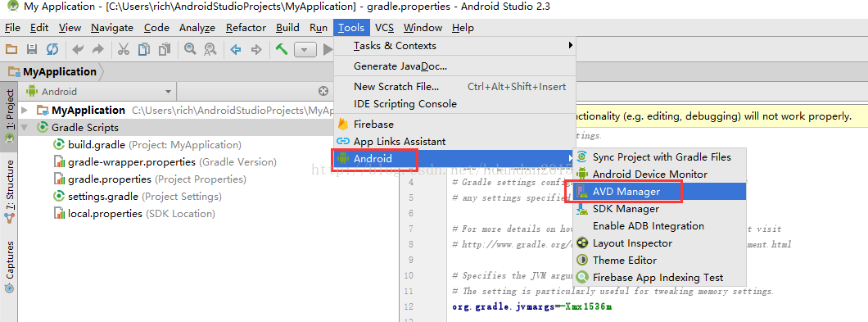Open the VCS menu
868x322 pixels.
(384, 28)
